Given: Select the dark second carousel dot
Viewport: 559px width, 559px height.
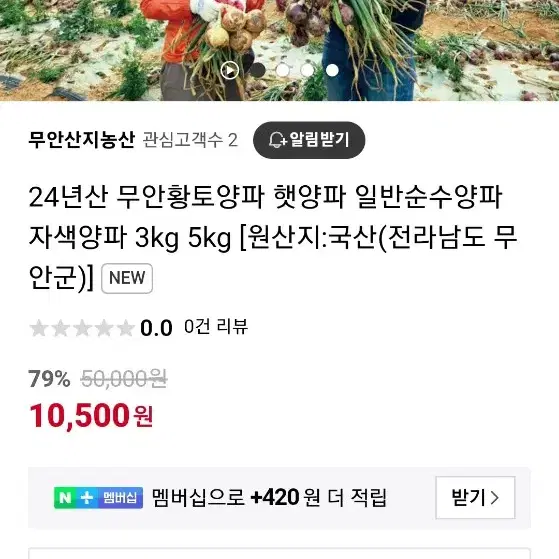Looking at the screenshot, I should [x=257, y=70].
